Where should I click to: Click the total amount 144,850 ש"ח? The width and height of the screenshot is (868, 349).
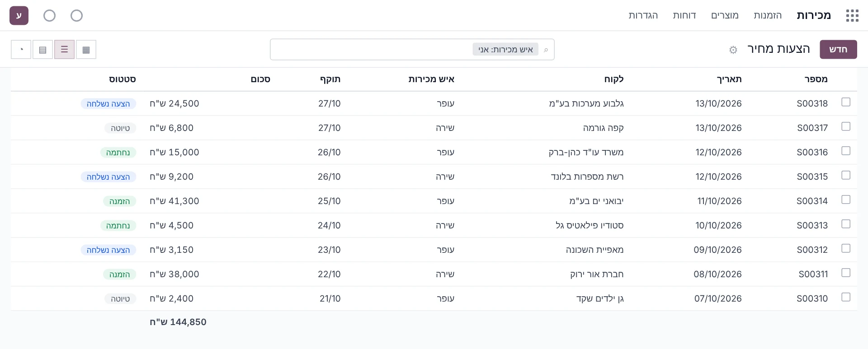pos(178,322)
